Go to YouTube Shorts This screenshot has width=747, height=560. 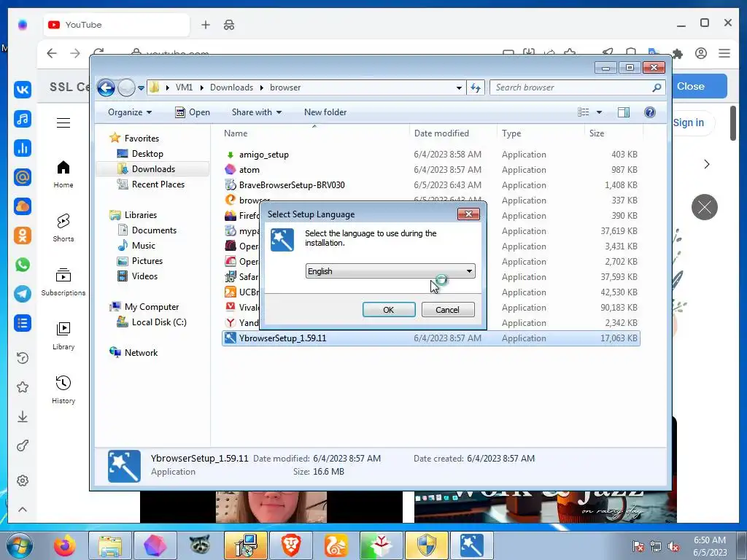[x=63, y=228]
